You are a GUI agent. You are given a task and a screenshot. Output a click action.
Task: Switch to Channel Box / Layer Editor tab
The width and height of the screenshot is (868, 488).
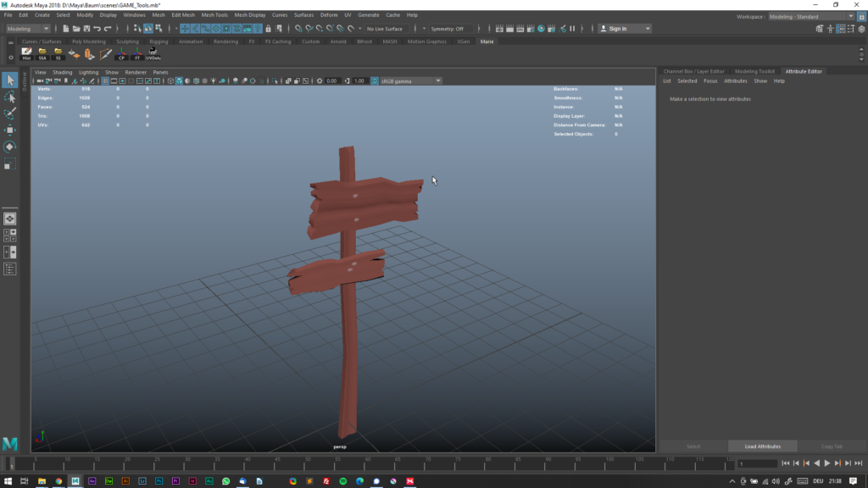[x=693, y=71]
